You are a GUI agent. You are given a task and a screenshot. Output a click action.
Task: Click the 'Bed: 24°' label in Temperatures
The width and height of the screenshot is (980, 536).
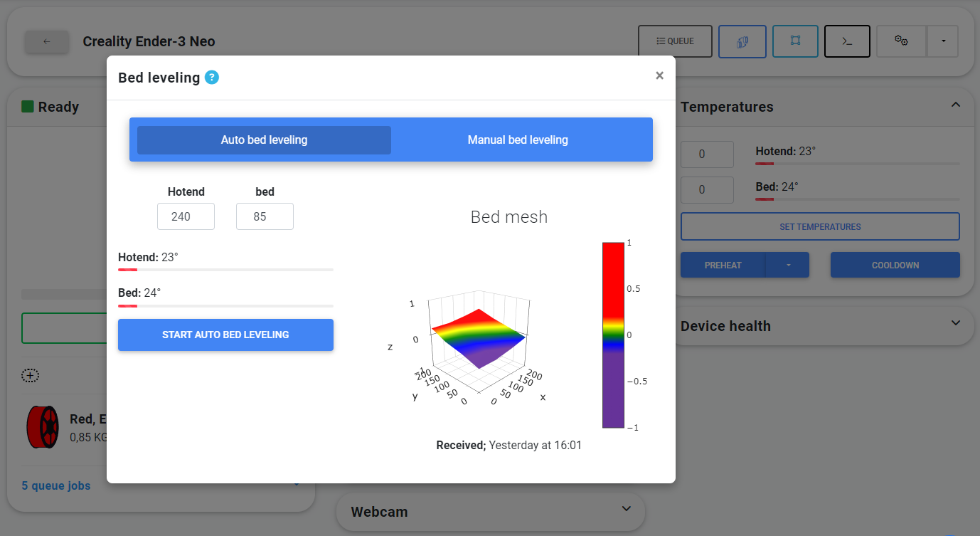pyautogui.click(x=777, y=186)
